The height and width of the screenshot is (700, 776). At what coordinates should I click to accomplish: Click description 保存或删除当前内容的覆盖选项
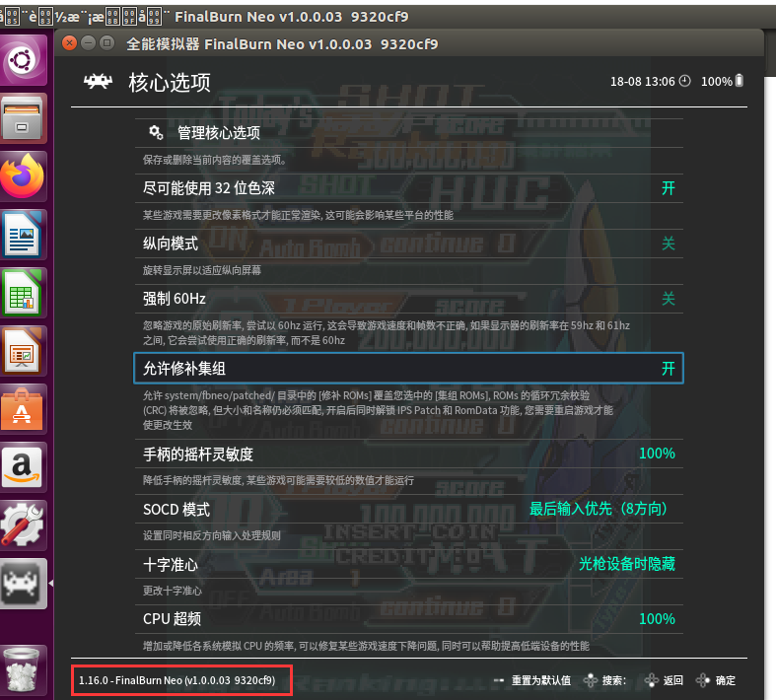click(x=215, y=160)
